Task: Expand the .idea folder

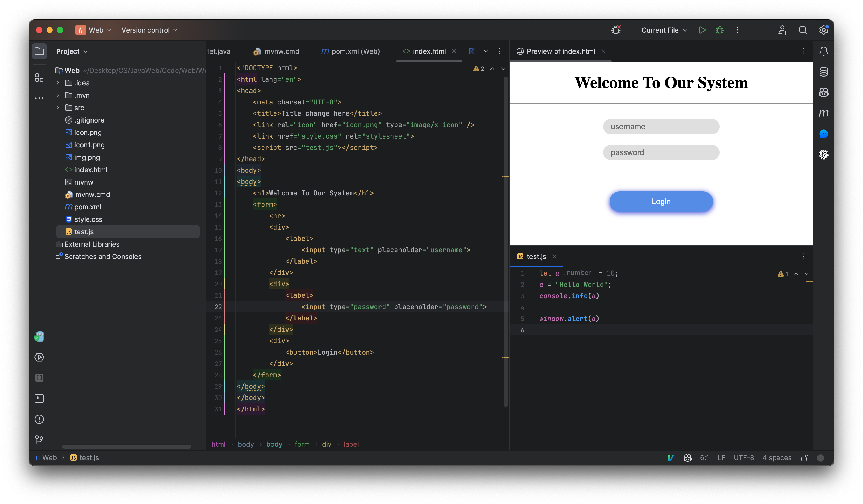Action: coord(58,83)
